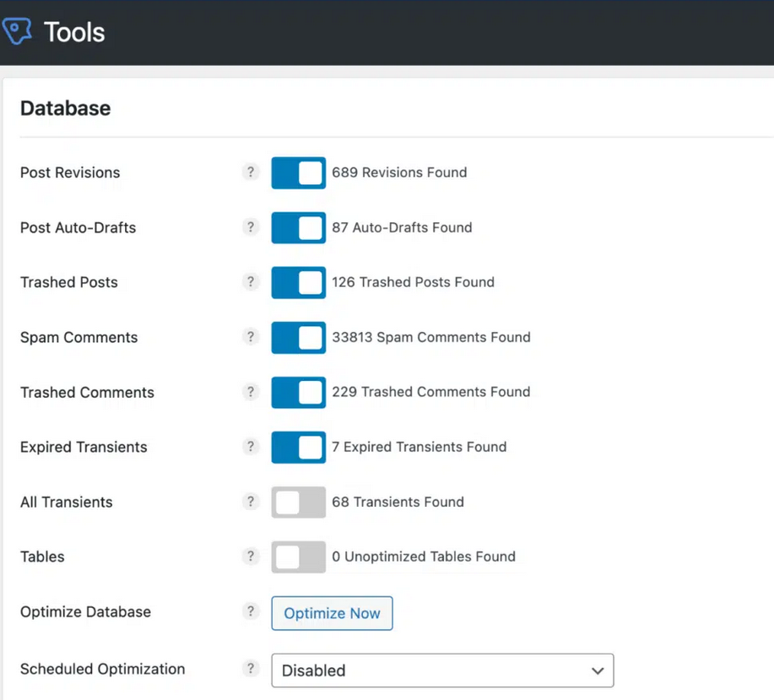Click the Database section heading

[65, 108]
